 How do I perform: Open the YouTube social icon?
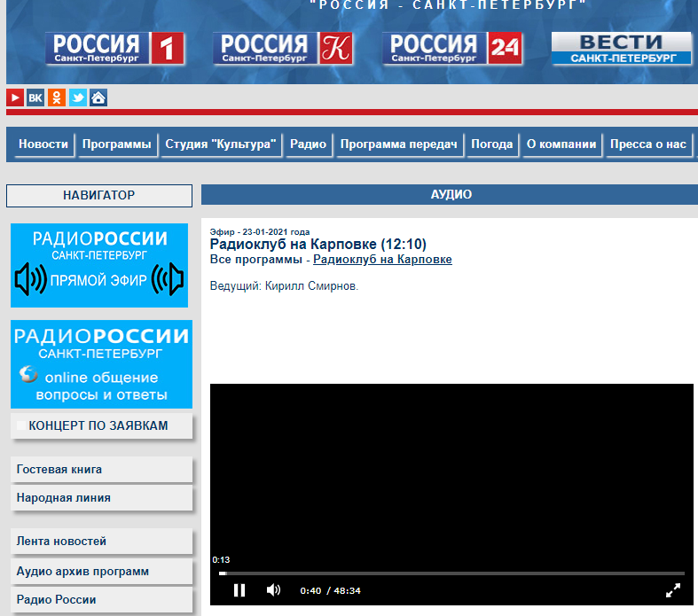click(x=15, y=97)
